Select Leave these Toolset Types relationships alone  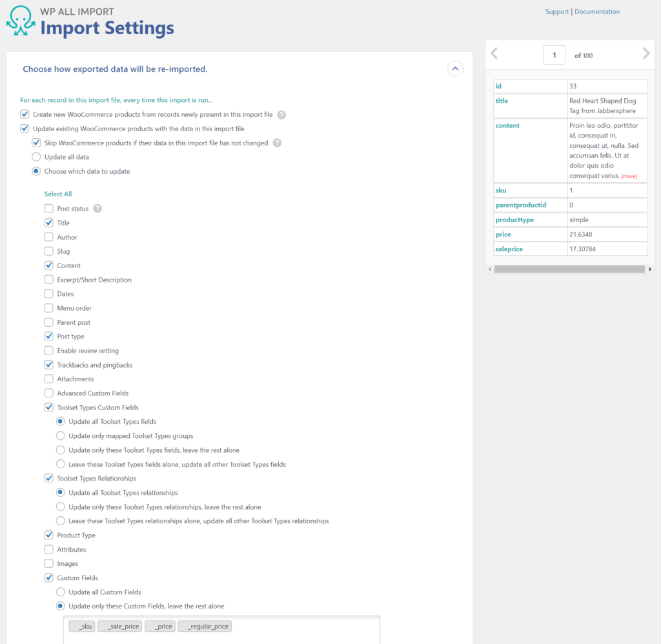pyautogui.click(x=61, y=521)
